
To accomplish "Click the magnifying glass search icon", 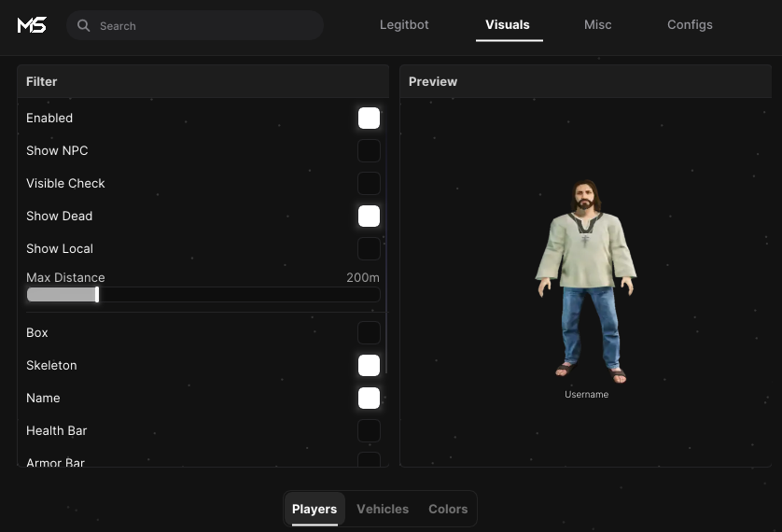I will tap(84, 26).
